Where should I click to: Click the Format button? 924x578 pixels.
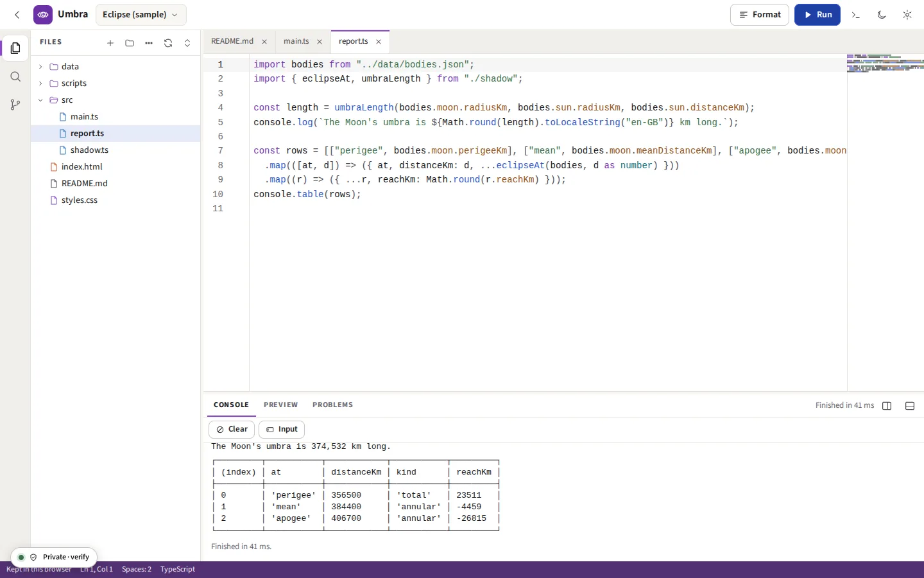point(760,14)
